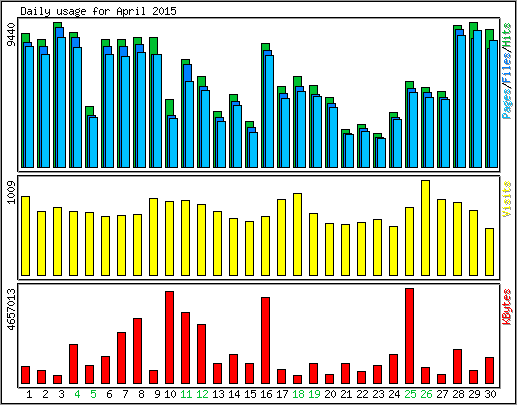The height and width of the screenshot is (405, 517).
Task: Click day label 22 on the x-axis
Action: pos(362,394)
